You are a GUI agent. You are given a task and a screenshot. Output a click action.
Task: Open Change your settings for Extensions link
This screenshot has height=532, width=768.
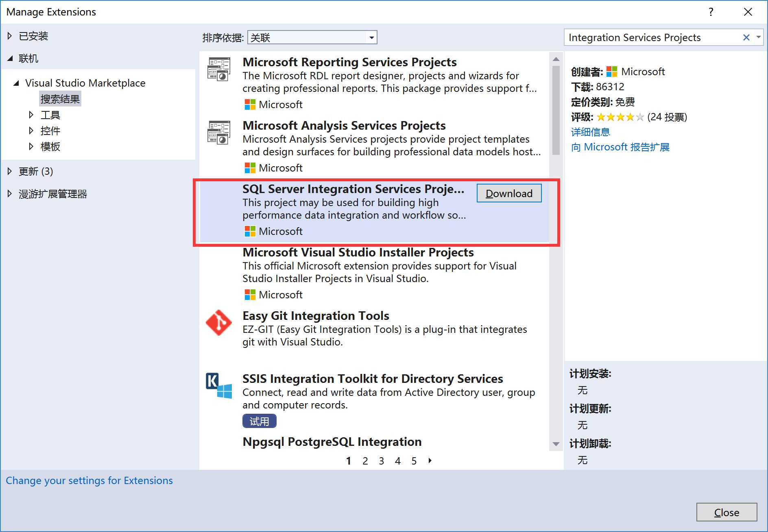[x=89, y=480]
